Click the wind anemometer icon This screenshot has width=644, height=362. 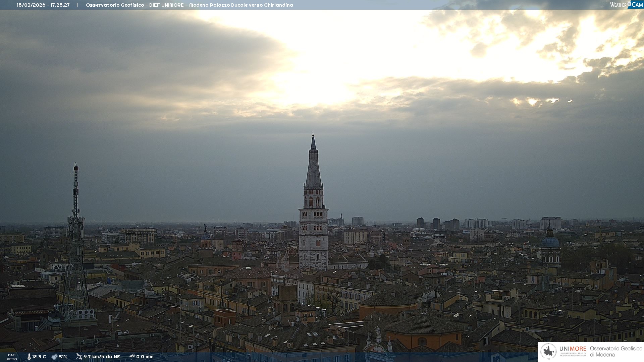pos(79,357)
